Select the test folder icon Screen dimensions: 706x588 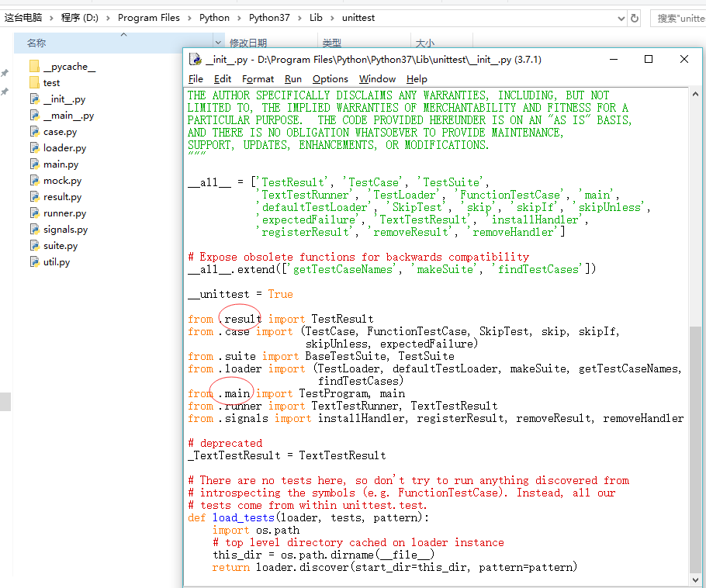pyautogui.click(x=33, y=83)
